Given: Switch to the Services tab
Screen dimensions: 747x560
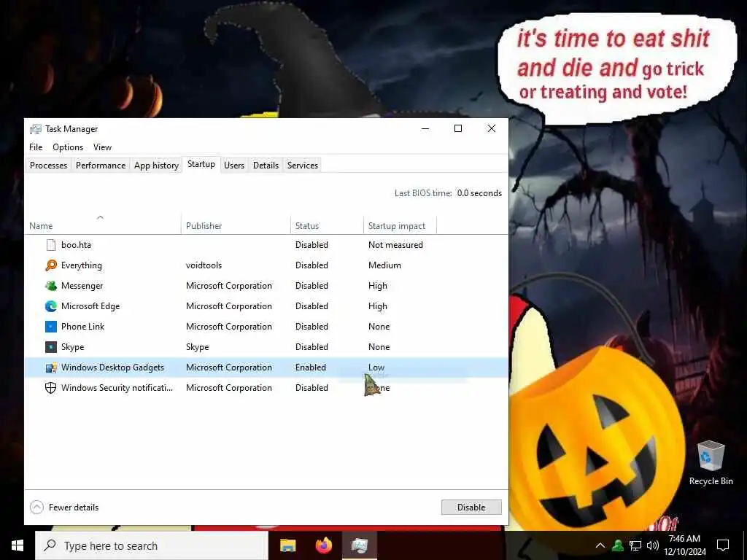Looking at the screenshot, I should (303, 166).
